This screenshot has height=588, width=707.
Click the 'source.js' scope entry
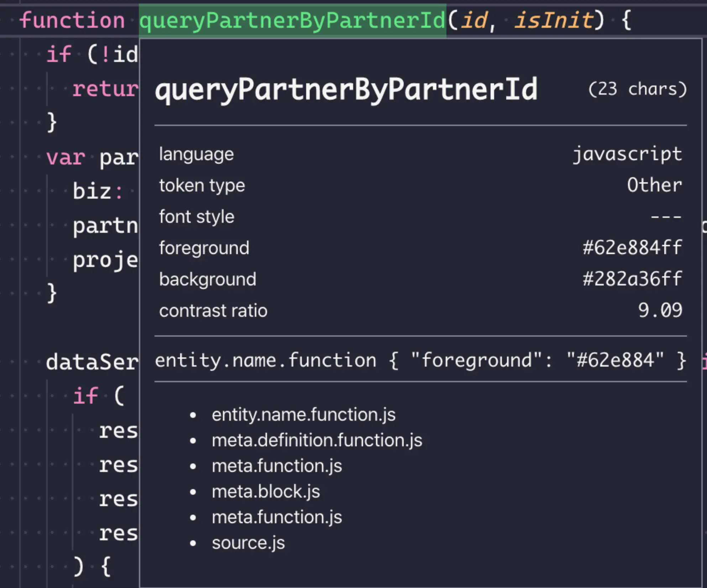click(248, 543)
